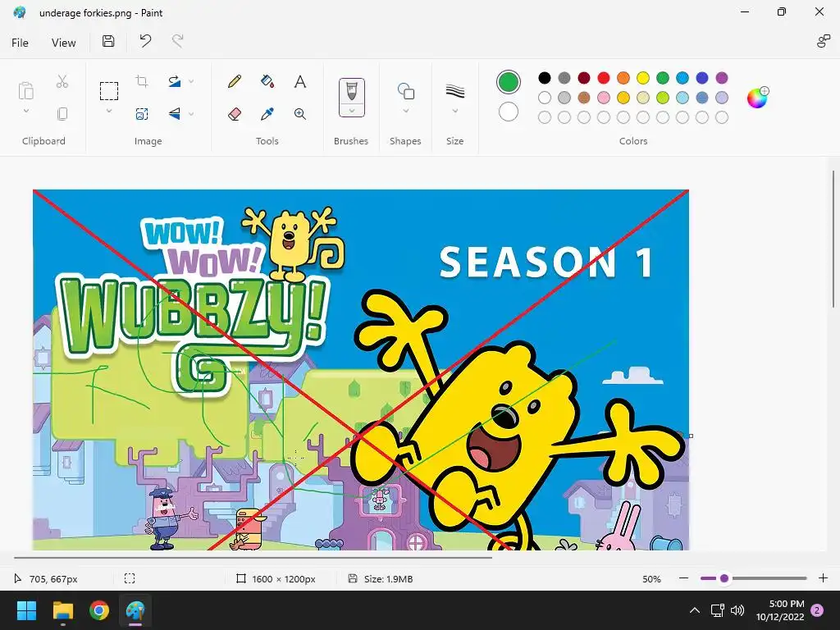Select the Fill bucket tool

coord(267,81)
